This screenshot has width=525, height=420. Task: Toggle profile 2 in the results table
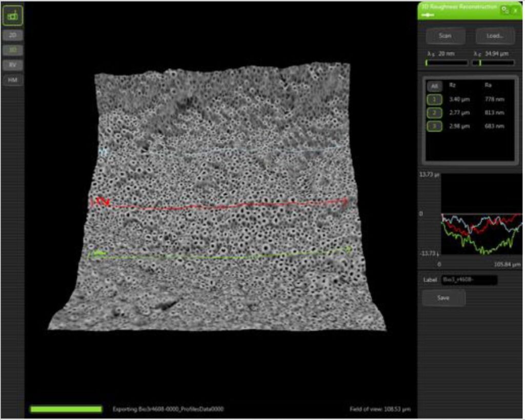(x=434, y=113)
